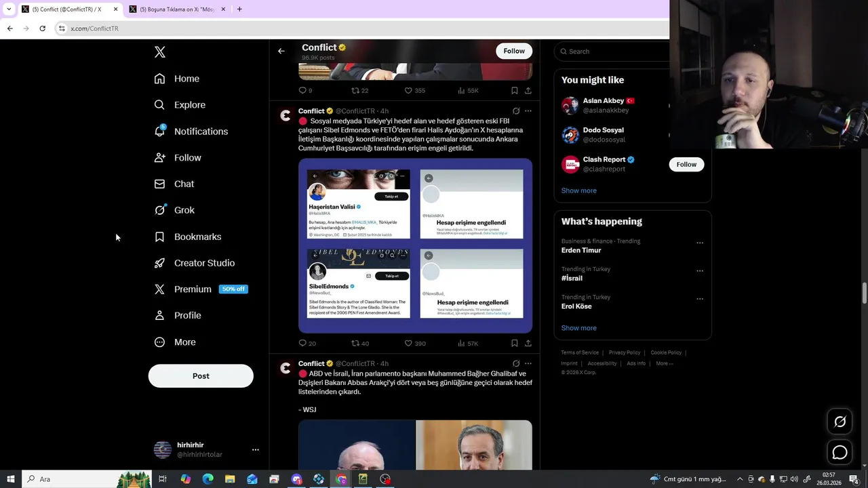
Task: Open the floating Grok button
Action: (x=840, y=422)
